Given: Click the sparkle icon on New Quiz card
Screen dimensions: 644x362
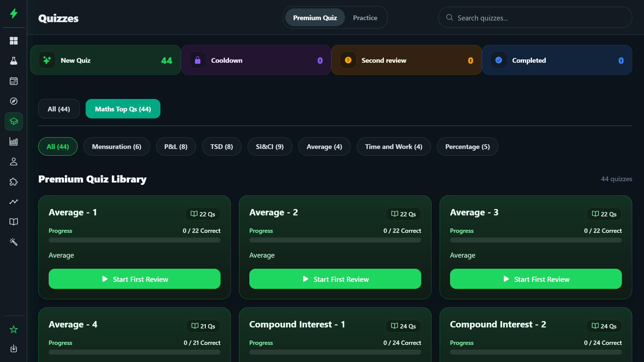Looking at the screenshot, I should click(x=47, y=60).
